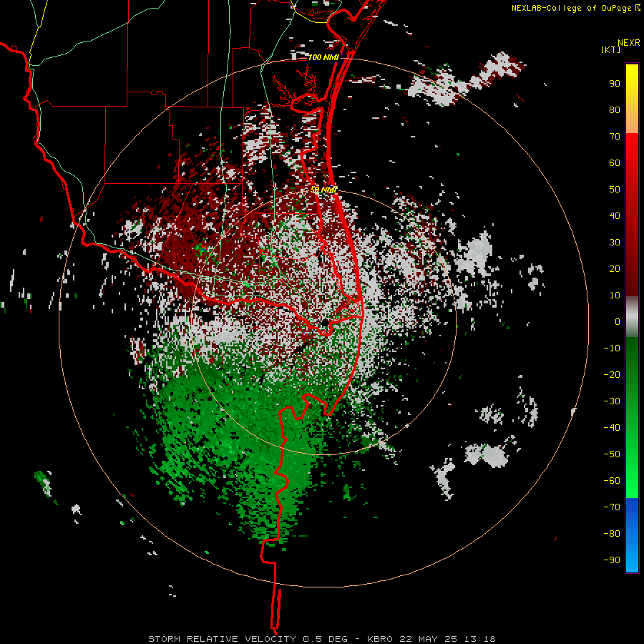
Task: Click the gray zero-velocity segment of color bar
Action: coord(632,317)
